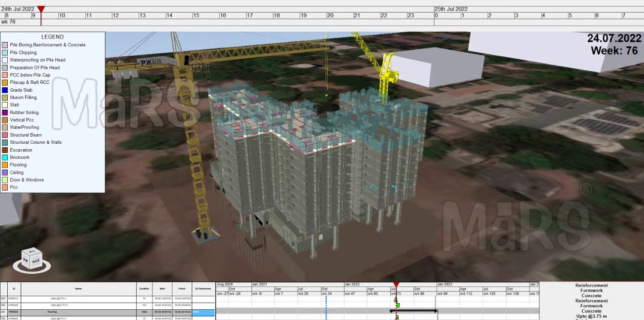Viewport: 644px width, 320px height.
Task: Click the green Upto @12.75 m task bar in Gantt
Action: (x=397, y=305)
